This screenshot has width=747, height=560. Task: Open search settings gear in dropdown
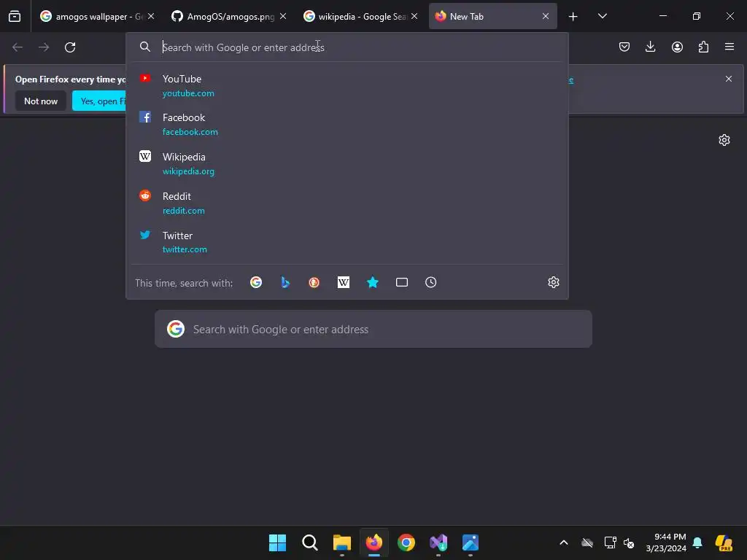[x=553, y=282]
